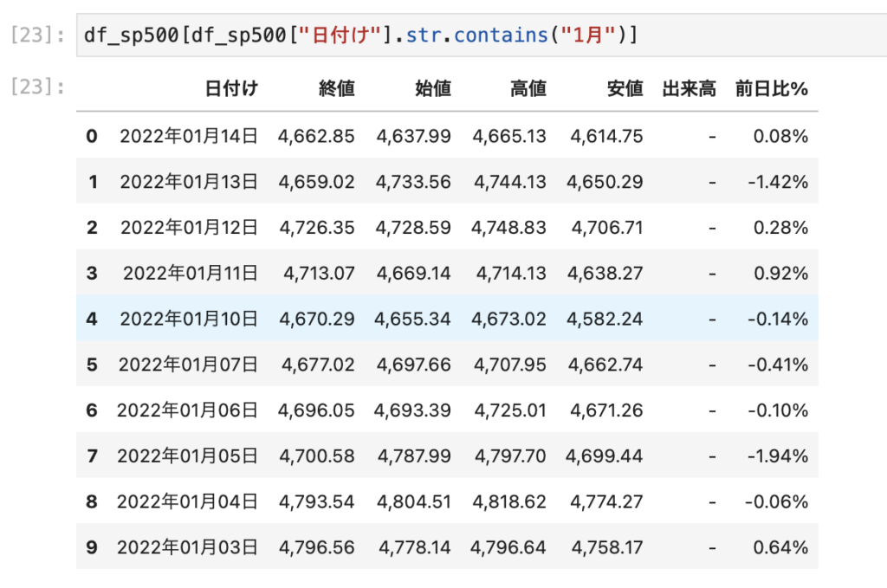This screenshot has width=887, height=588.
Task: Click high value 4,665.13
Action: (509, 136)
